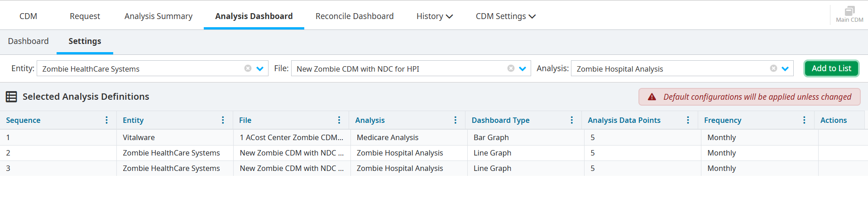Viewport: 868px width, 214px height.
Task: Open the Analysis column options menu
Action: [x=455, y=120]
